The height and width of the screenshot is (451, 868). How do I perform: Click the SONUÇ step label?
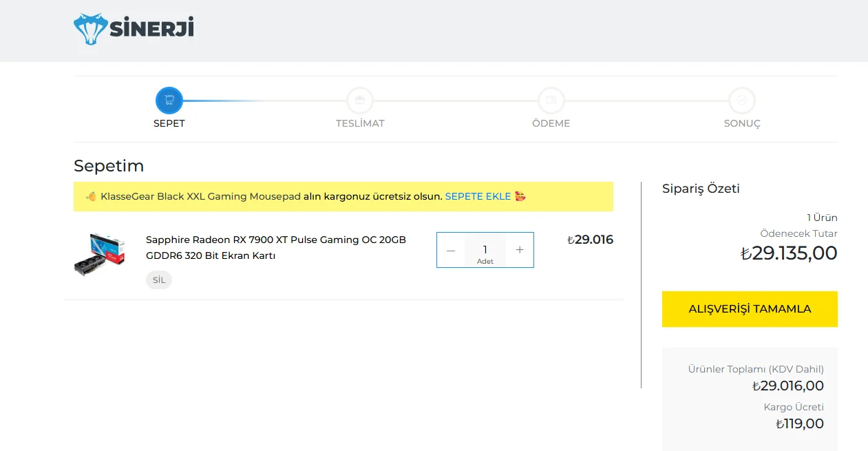[x=742, y=124]
